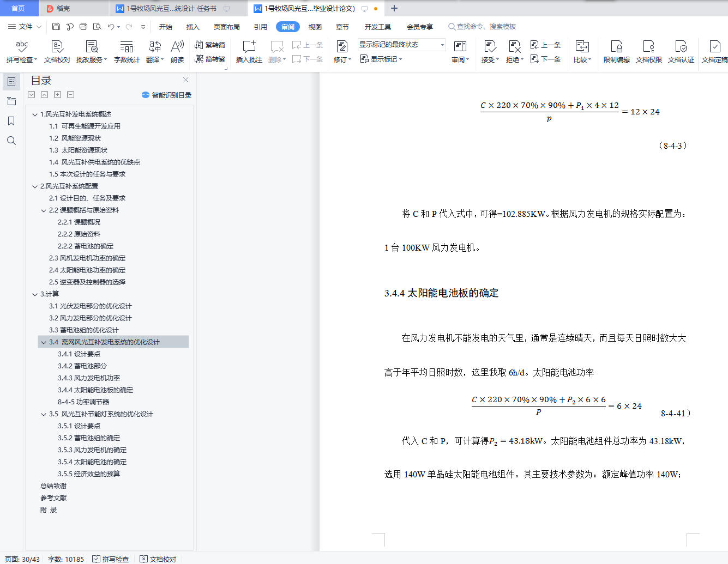Image resolution: width=728 pixels, height=564 pixels.
Task: Select 参考文献 in the outline
Action: (x=53, y=498)
